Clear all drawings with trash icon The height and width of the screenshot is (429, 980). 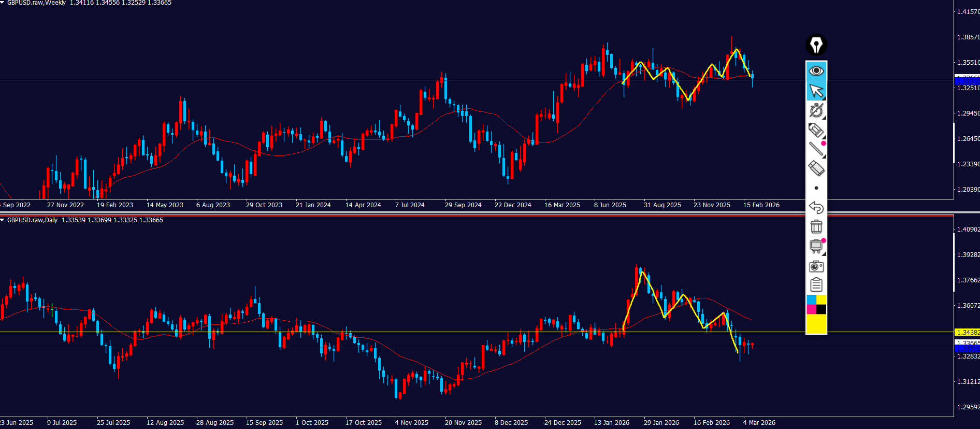click(816, 226)
